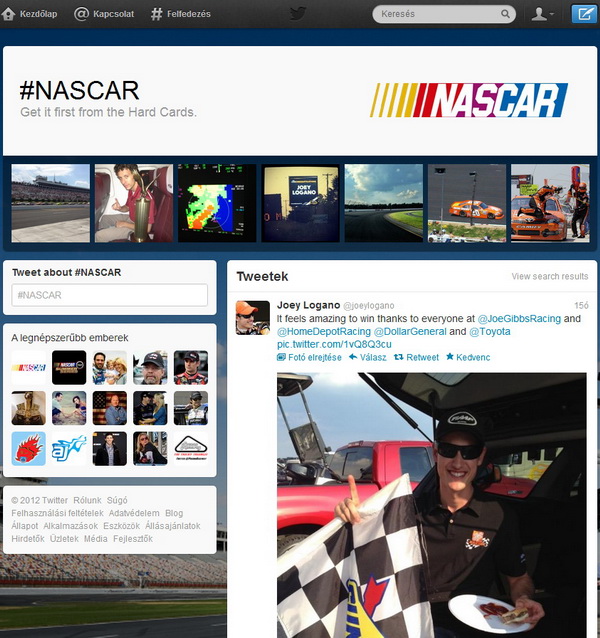Click the Retweet icon on Joey Logano's tweet
This screenshot has width=600, height=638.
point(399,357)
